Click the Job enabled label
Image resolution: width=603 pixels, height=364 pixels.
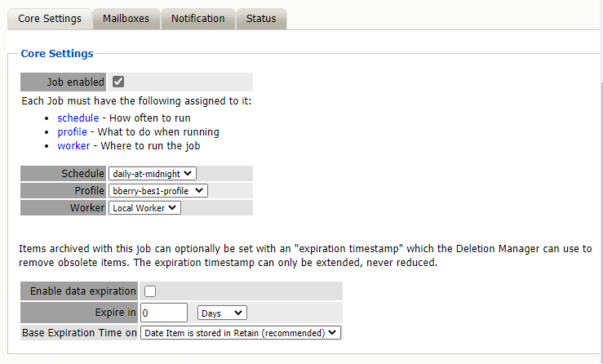click(75, 82)
